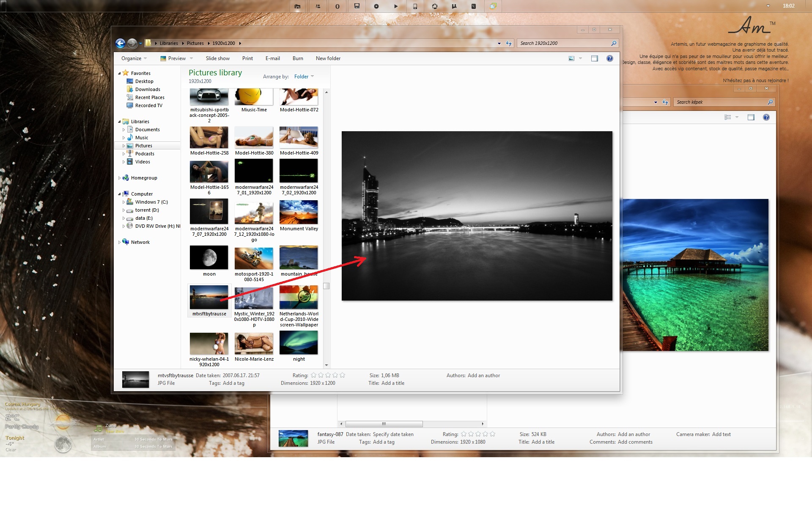Click the refresh icon beside address bar
Viewport: 812px width, 508px height.
509,43
